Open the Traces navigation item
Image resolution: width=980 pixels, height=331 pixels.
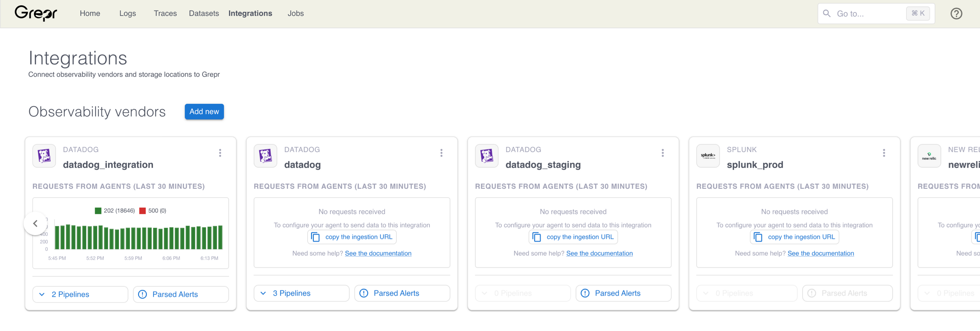[x=165, y=13]
